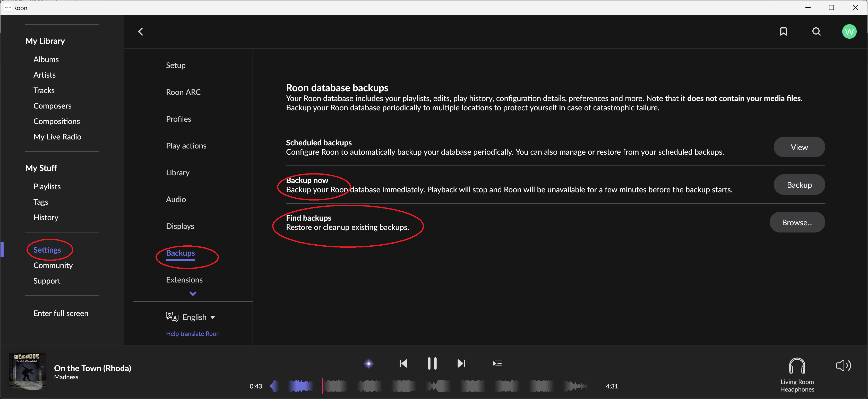Select Living Room Headphones zone icon

click(x=797, y=366)
